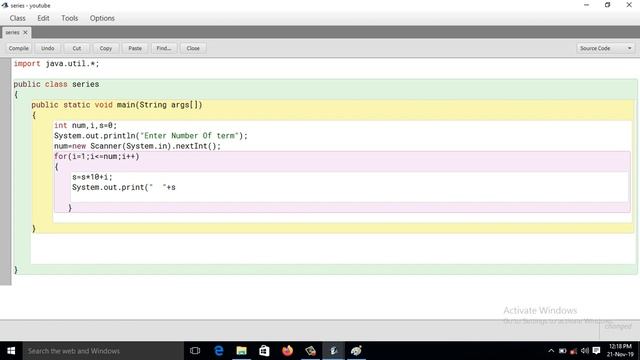Screen dimensions: 640x360
Task: Open the taskbar app right of Firefox
Action: point(310,351)
